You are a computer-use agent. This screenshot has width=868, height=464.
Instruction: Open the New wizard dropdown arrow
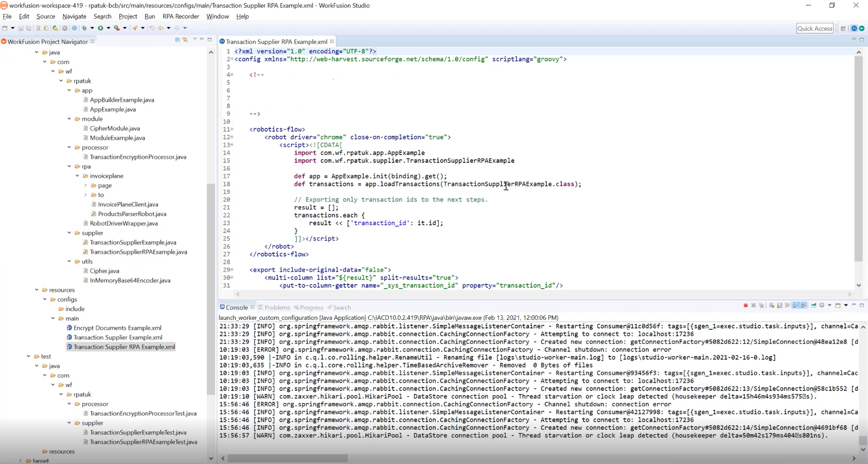click(x=13, y=28)
